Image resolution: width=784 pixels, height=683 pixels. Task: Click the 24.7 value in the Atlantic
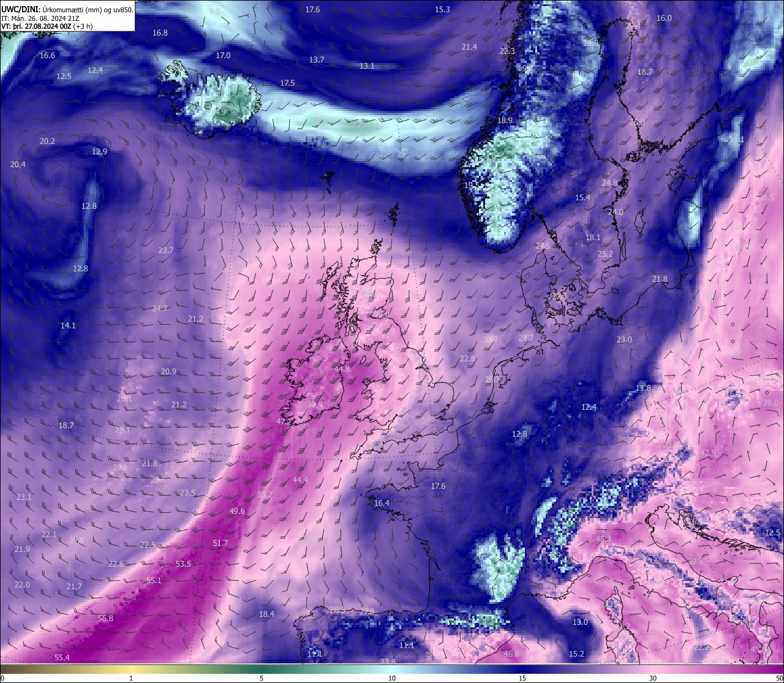(160, 308)
